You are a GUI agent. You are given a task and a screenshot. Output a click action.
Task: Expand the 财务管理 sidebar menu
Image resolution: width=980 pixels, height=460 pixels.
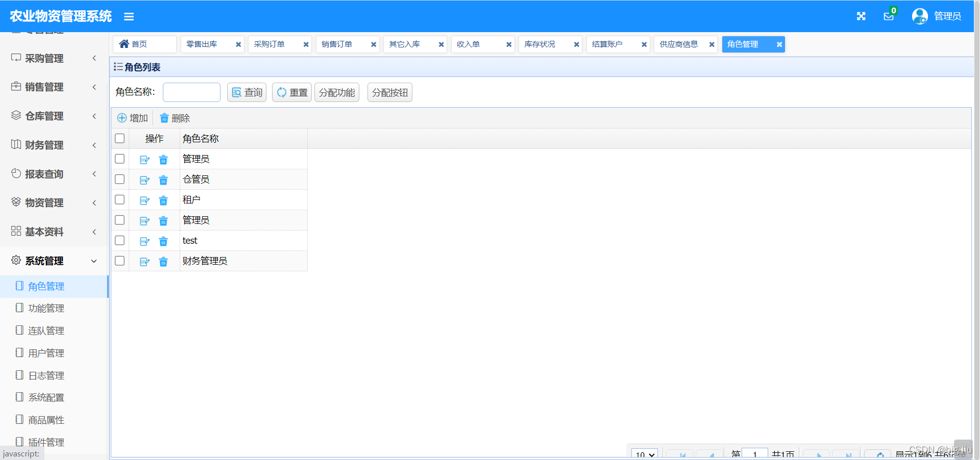tap(54, 145)
